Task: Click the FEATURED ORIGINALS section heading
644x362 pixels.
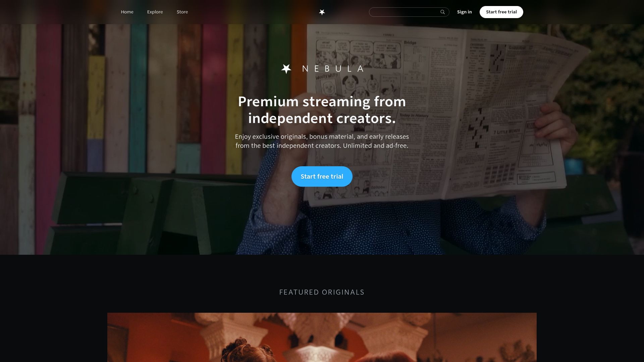Action: [322, 292]
